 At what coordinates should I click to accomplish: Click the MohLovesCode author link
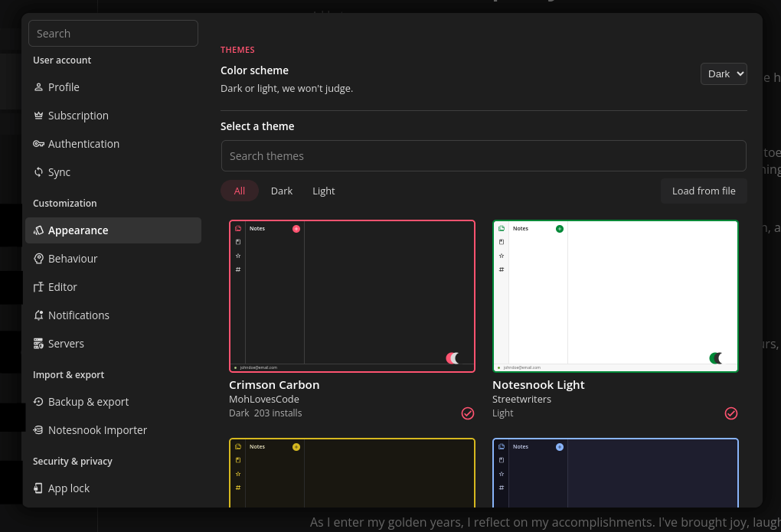click(264, 399)
